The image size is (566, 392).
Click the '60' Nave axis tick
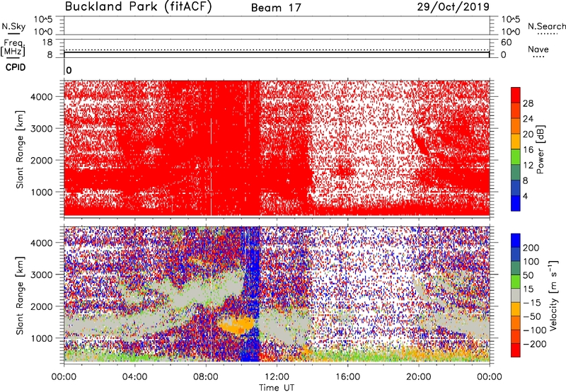506,42
